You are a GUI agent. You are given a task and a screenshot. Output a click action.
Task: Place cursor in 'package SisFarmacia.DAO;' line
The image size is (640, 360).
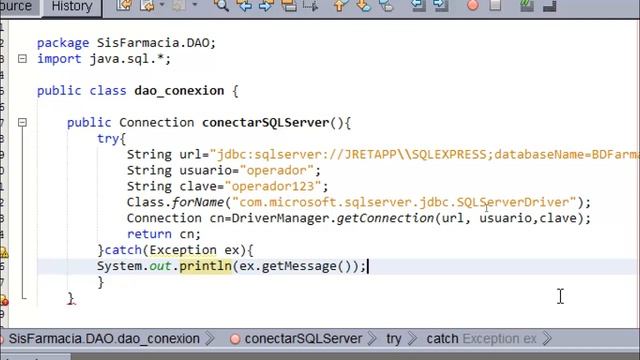point(126,43)
